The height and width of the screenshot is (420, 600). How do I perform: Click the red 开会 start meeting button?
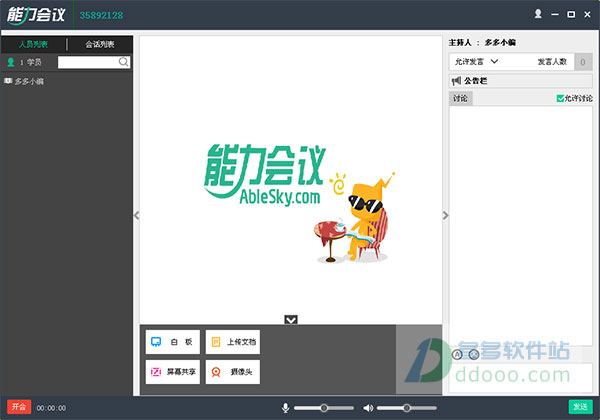19,407
